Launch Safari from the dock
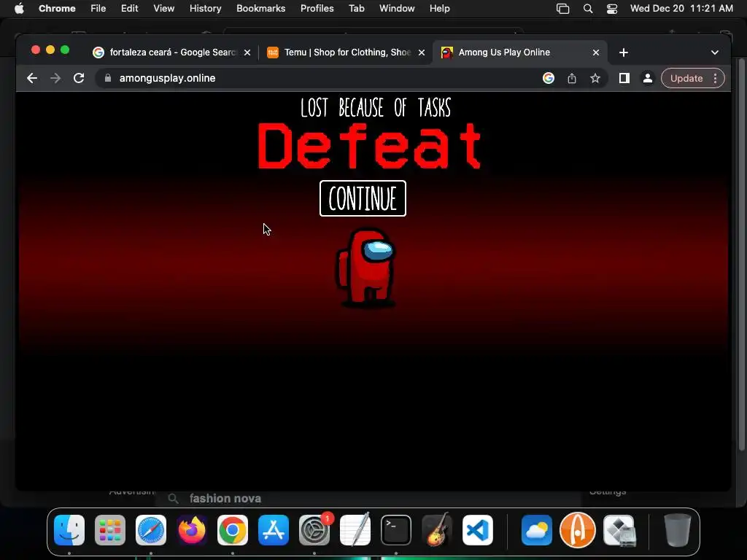The height and width of the screenshot is (560, 747). (x=151, y=530)
